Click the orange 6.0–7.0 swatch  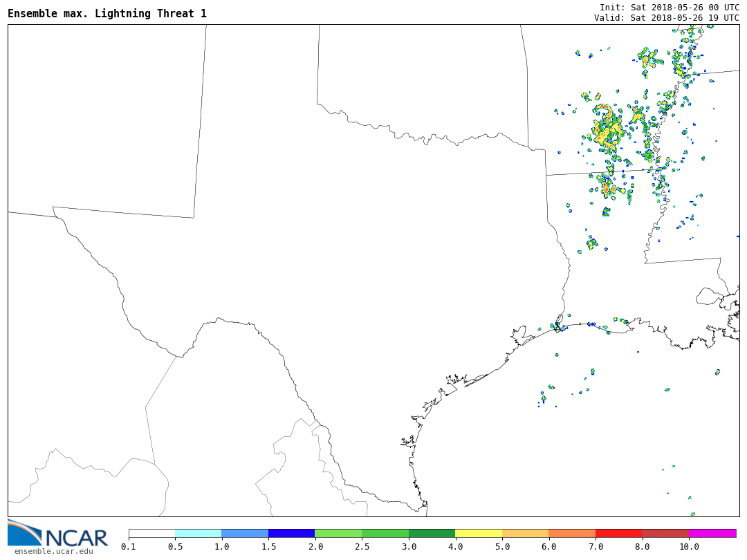572,534
